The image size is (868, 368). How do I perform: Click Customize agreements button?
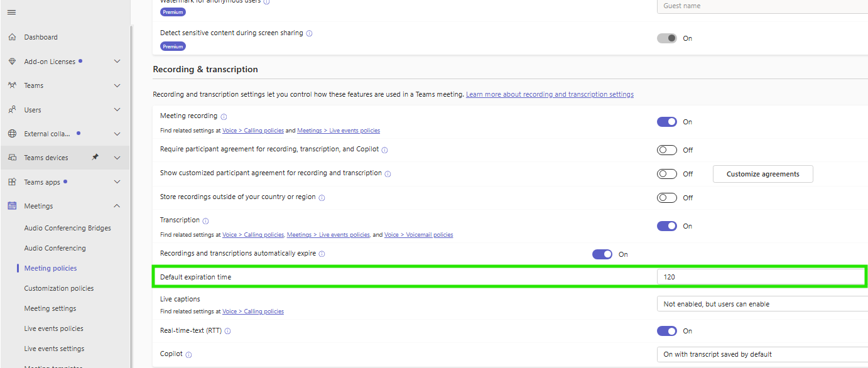(x=763, y=174)
